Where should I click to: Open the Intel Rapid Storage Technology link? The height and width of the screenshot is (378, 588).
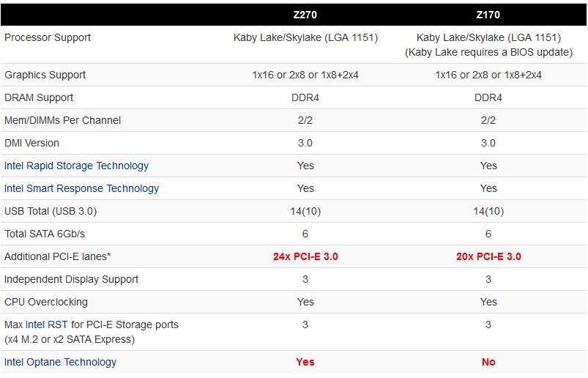point(76,166)
